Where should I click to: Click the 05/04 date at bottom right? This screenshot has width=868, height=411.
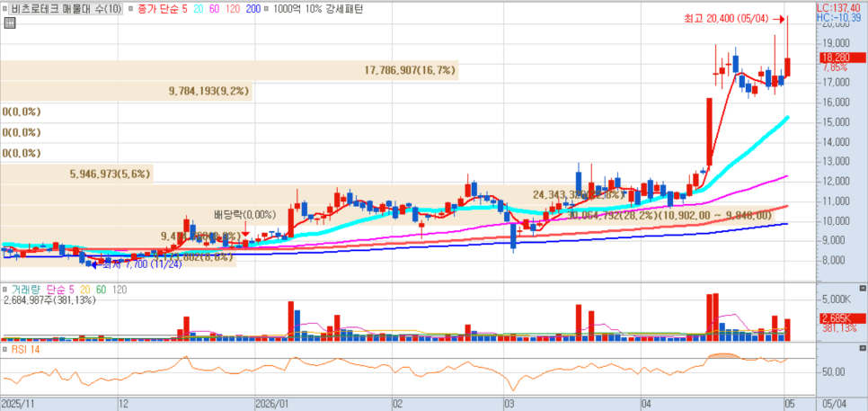coord(834,404)
